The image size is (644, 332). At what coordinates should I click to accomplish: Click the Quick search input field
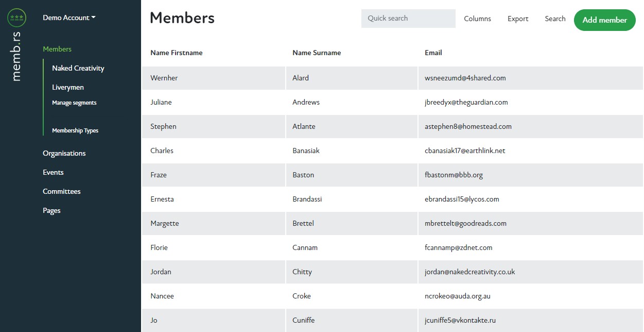tap(408, 18)
